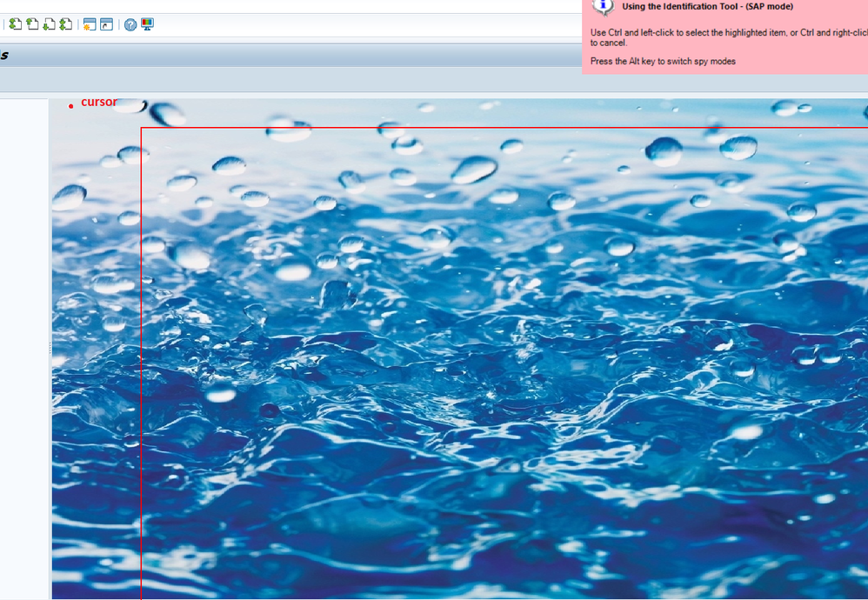The height and width of the screenshot is (600, 868).
Task: Click the info icon in the Identification Tool popup
Action: click(x=603, y=7)
